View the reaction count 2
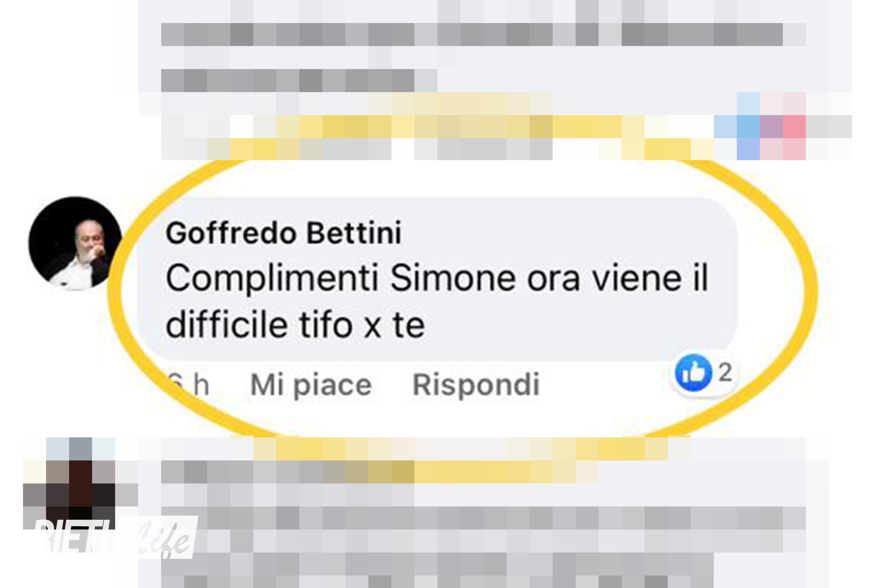The height and width of the screenshot is (588, 882). (725, 372)
